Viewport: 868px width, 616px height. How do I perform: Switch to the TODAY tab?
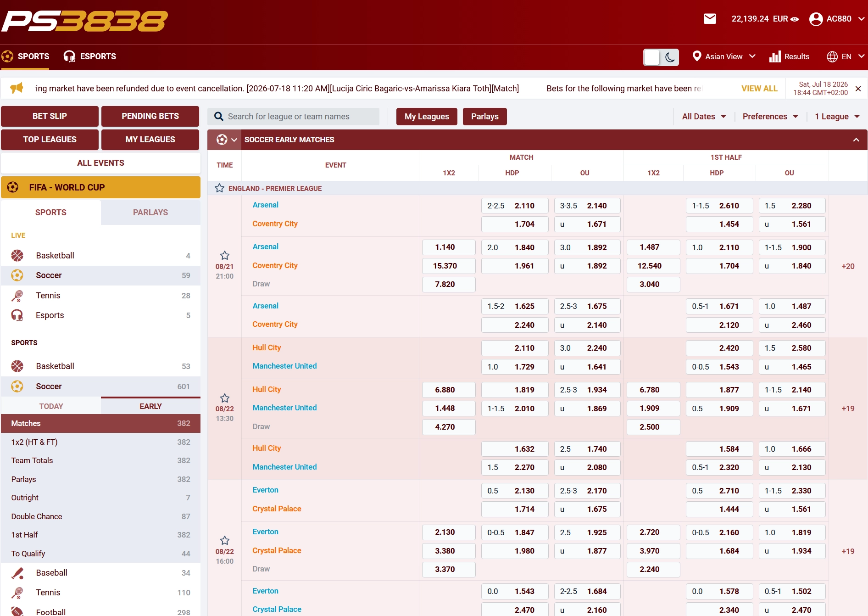pos(51,406)
